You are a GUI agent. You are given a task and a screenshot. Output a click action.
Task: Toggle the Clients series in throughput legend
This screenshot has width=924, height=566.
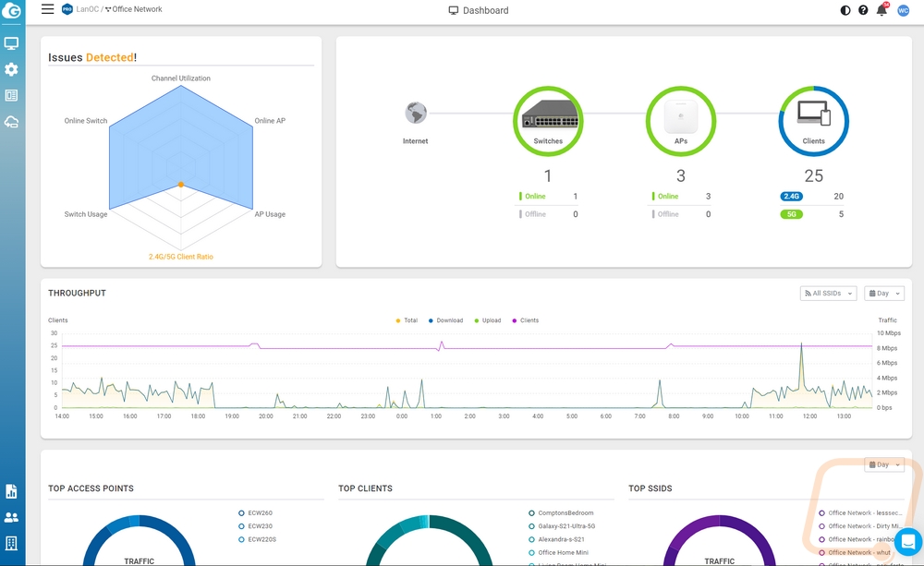point(525,320)
